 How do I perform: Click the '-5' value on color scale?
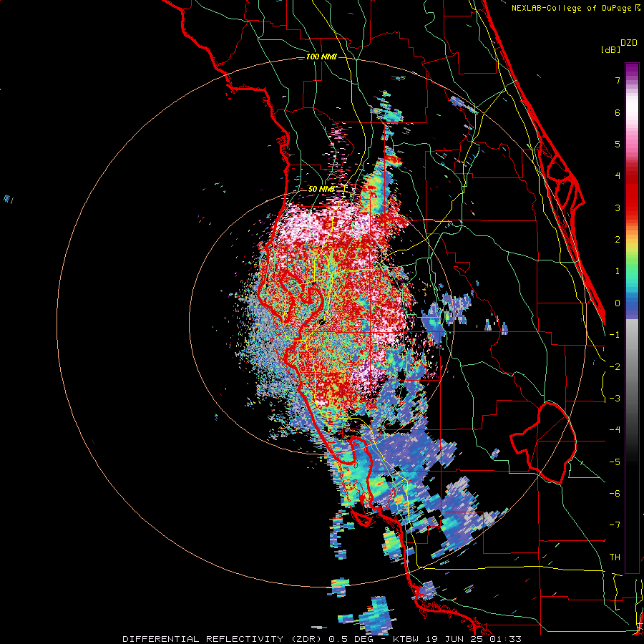coord(615,462)
